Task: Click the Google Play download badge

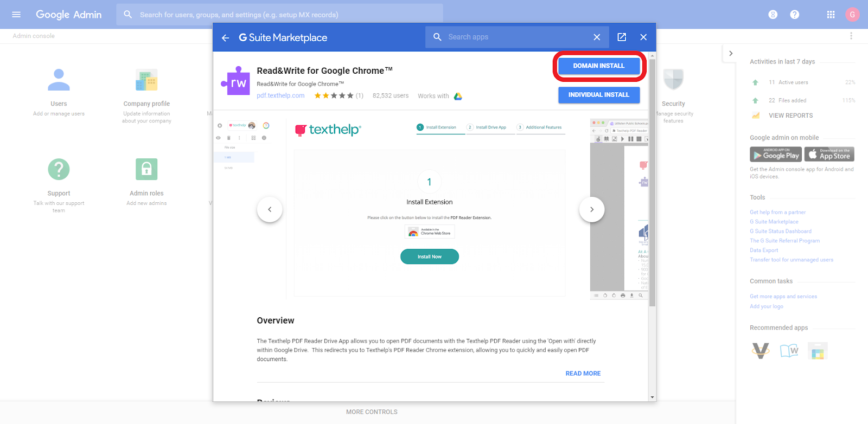Action: tap(776, 155)
